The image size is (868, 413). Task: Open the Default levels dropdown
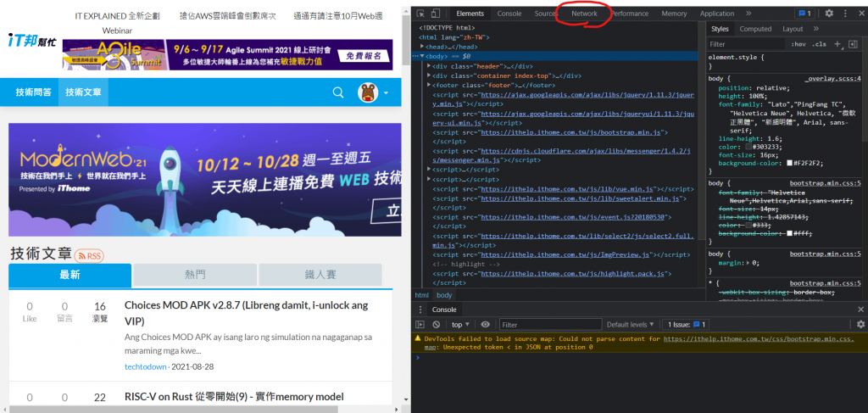[630, 325]
